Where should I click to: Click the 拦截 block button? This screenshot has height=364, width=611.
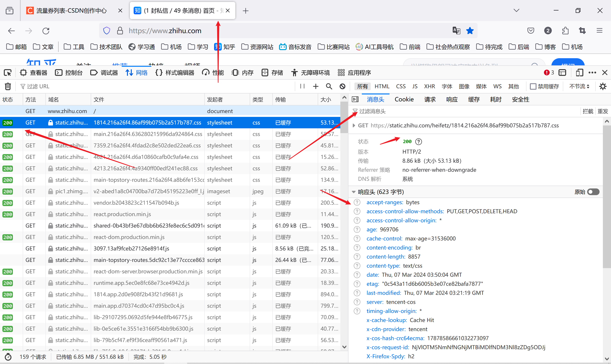point(588,111)
